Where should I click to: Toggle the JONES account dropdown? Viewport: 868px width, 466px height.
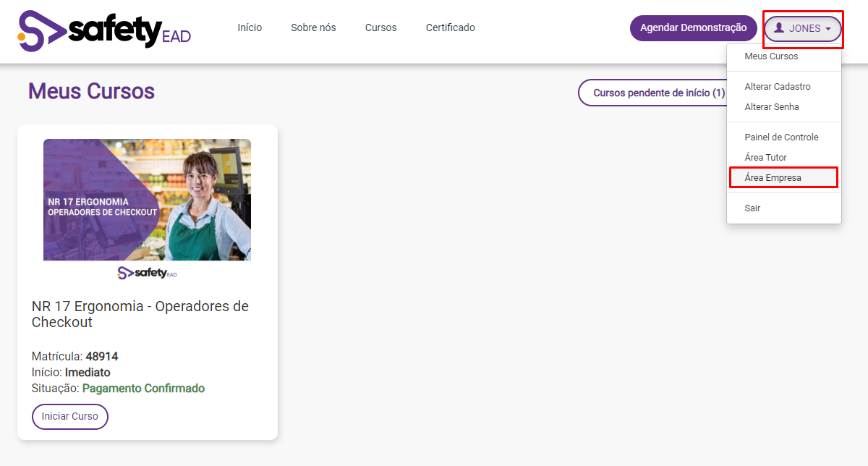[803, 29]
